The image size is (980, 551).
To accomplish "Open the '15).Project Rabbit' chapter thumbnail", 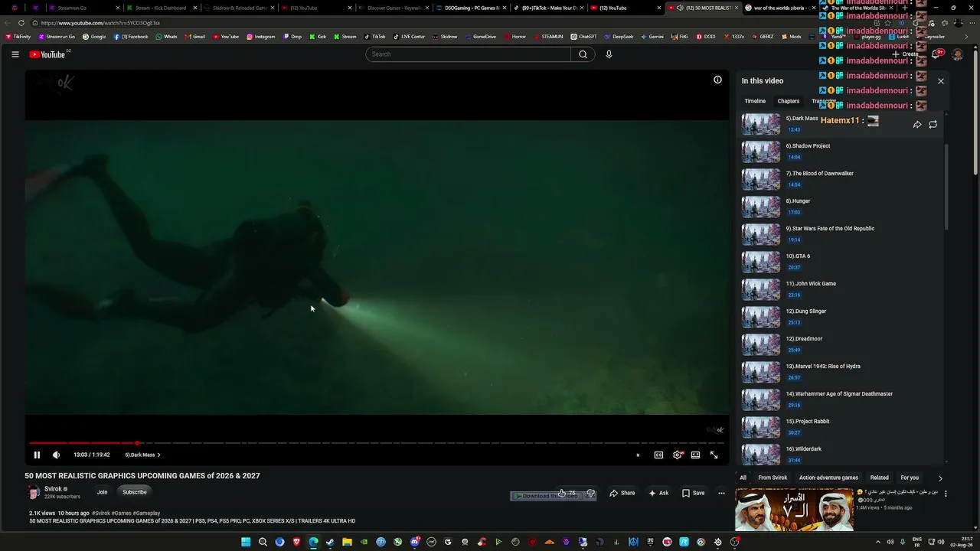I will (761, 427).
